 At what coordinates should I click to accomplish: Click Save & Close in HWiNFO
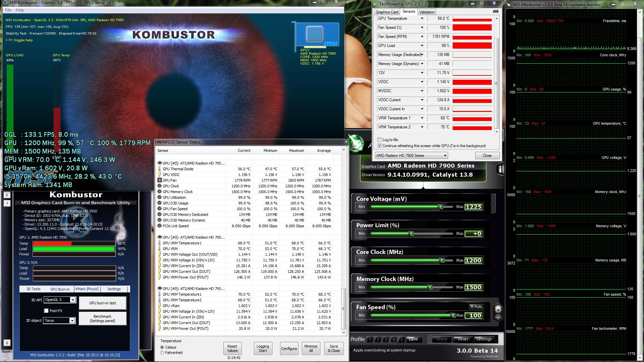pos(334,349)
